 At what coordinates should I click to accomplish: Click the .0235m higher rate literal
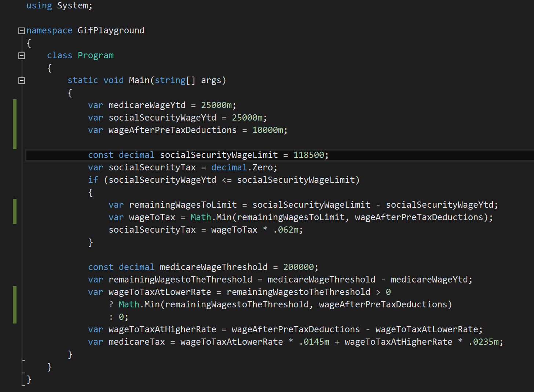coord(483,342)
